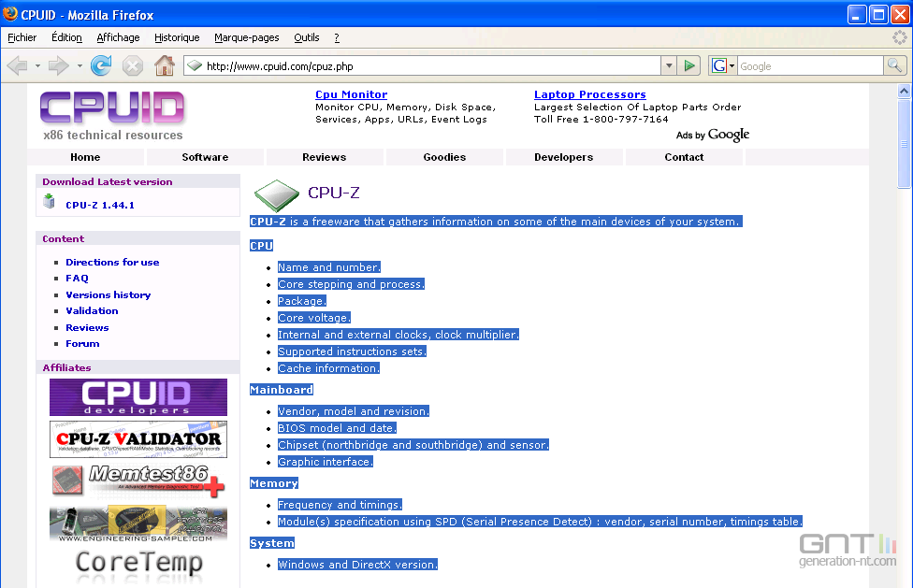Click the engineering-sample.com banner
The image size is (913, 588).
click(138, 524)
